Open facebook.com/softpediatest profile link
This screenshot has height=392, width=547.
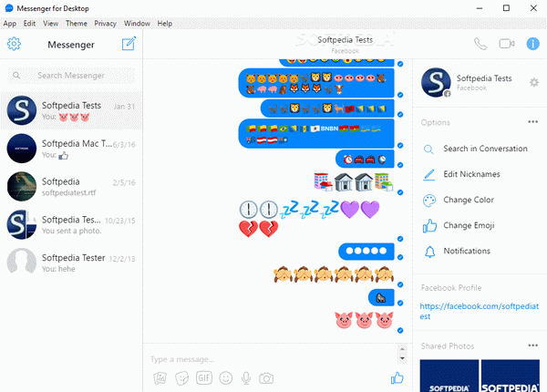[x=479, y=311]
